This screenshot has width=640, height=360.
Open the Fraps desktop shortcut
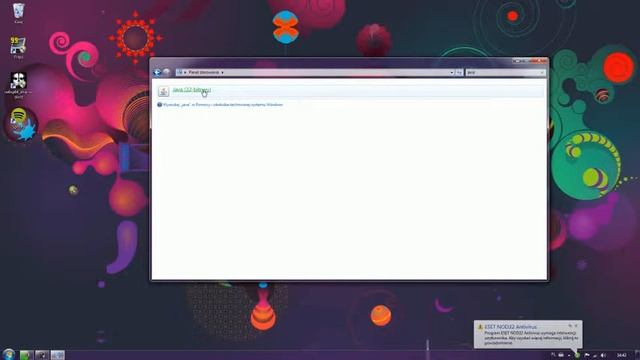click(18, 47)
